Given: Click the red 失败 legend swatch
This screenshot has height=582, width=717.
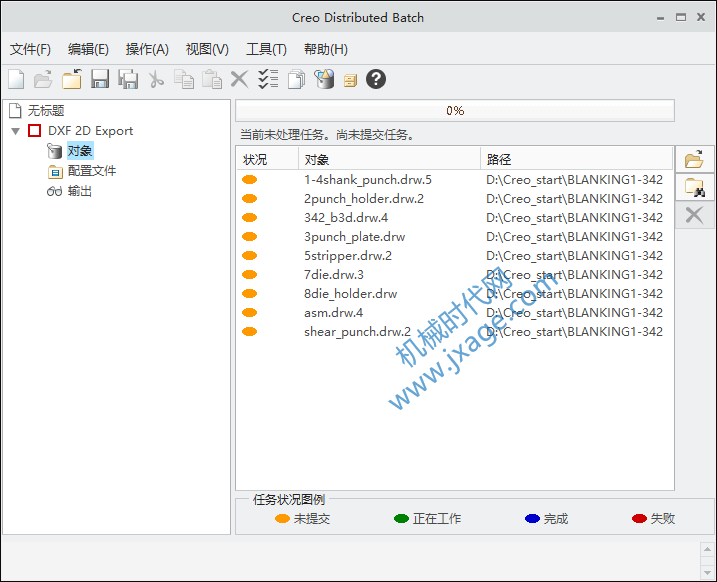Looking at the screenshot, I should click(x=639, y=518).
